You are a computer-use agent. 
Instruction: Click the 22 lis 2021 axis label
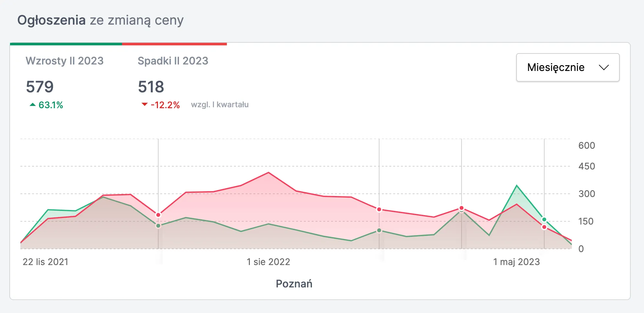point(46,262)
